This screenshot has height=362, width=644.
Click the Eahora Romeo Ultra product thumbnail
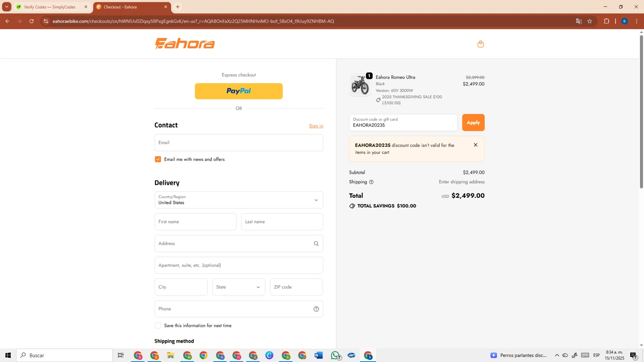pyautogui.click(x=360, y=85)
